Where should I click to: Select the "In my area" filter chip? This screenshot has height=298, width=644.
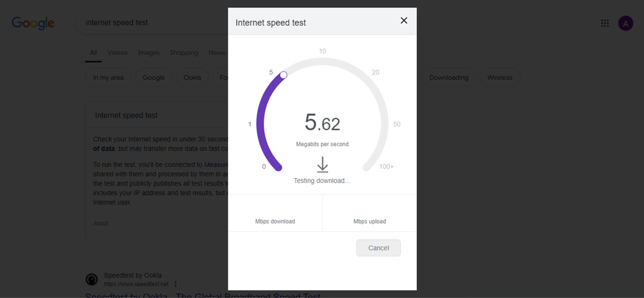(x=108, y=78)
